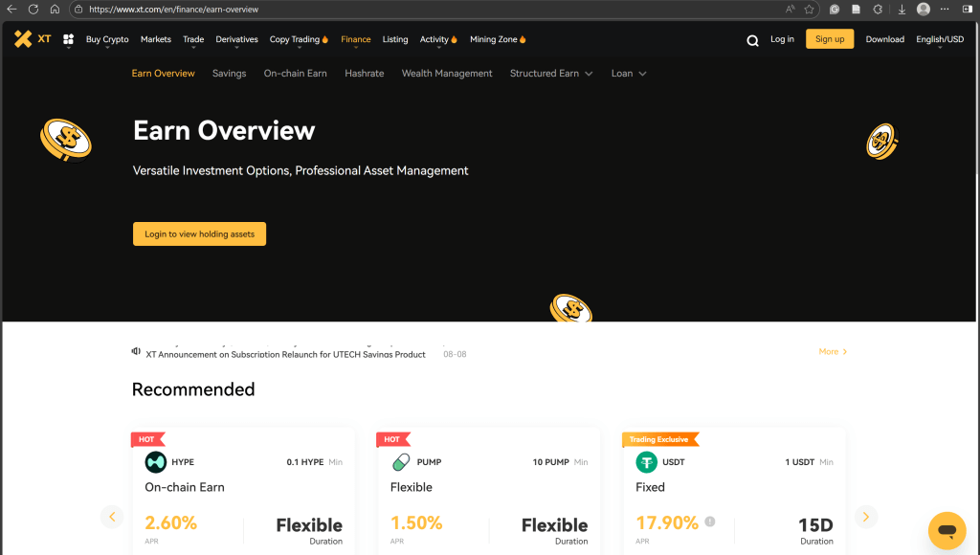Click the announcement speaker icon

pyautogui.click(x=136, y=351)
